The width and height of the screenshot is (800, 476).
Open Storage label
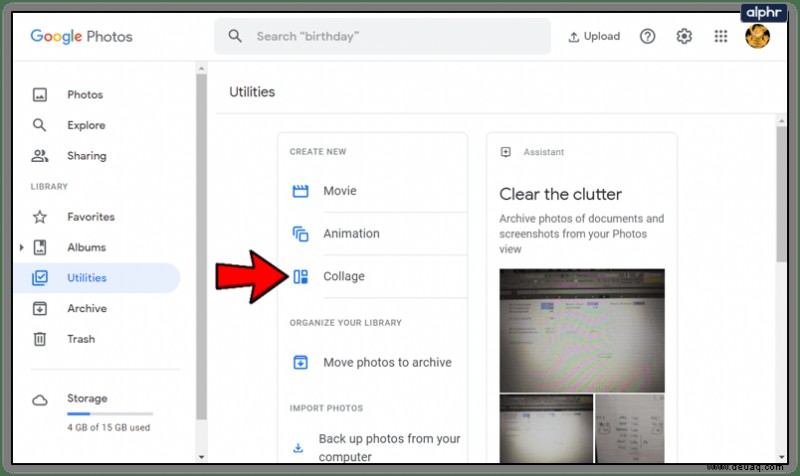[87, 398]
